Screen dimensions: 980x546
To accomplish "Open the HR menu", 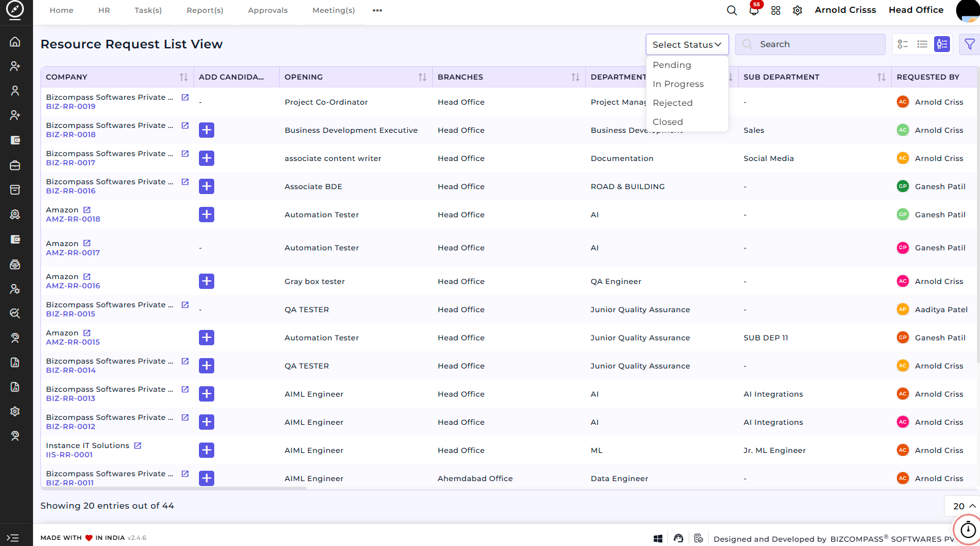I will coord(104,10).
